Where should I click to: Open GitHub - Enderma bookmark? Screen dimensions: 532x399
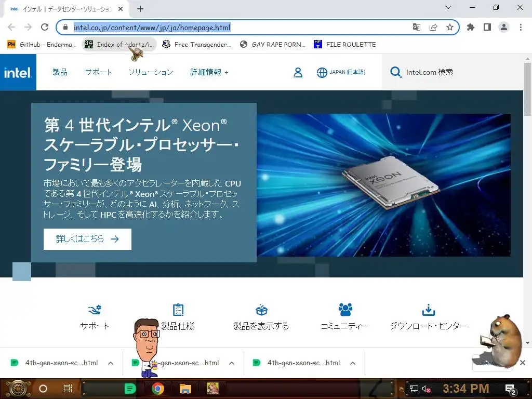pyautogui.click(x=42, y=45)
